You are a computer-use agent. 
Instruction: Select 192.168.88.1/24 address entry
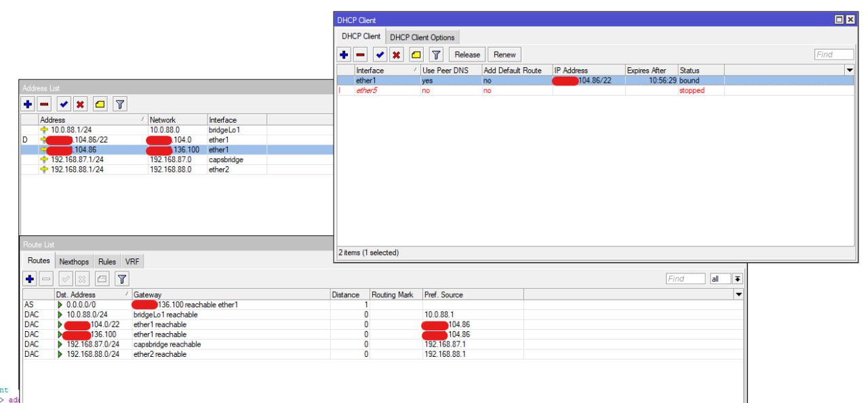tap(177, 170)
